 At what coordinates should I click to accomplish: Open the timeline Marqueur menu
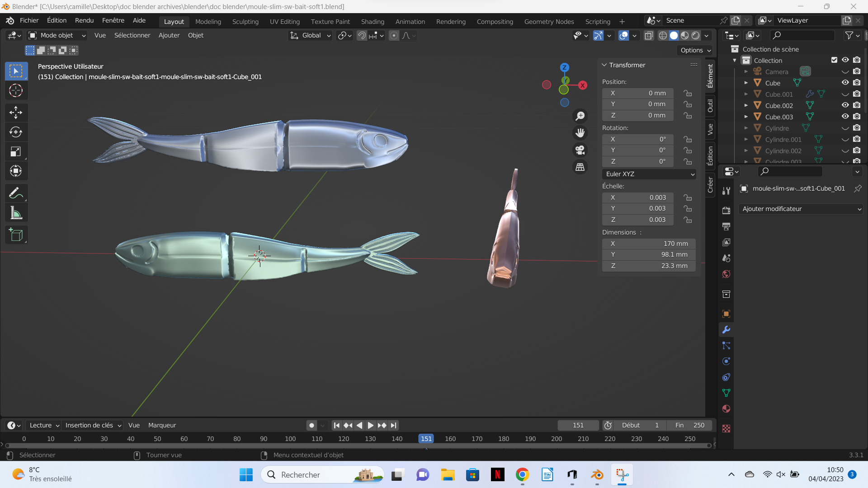click(x=162, y=425)
